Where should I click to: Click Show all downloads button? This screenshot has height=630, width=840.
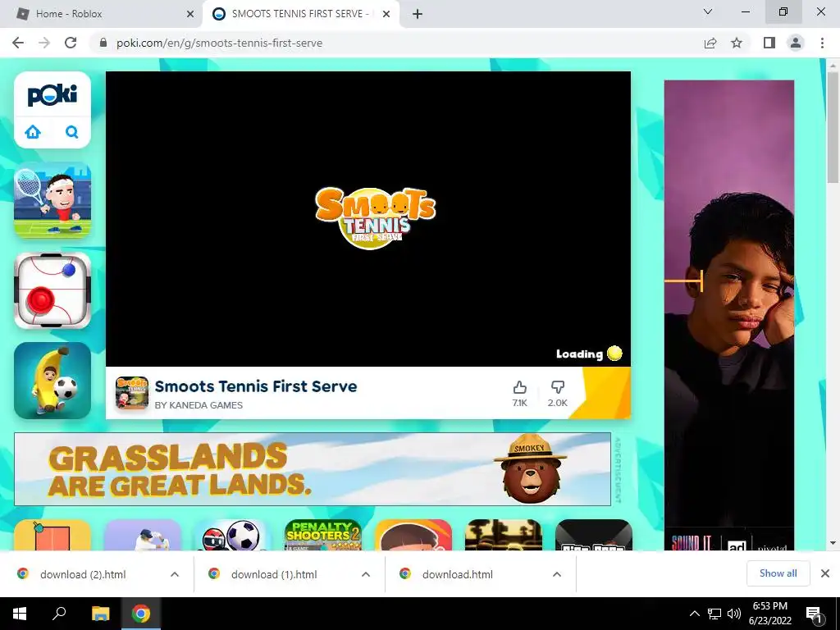pyautogui.click(x=778, y=573)
